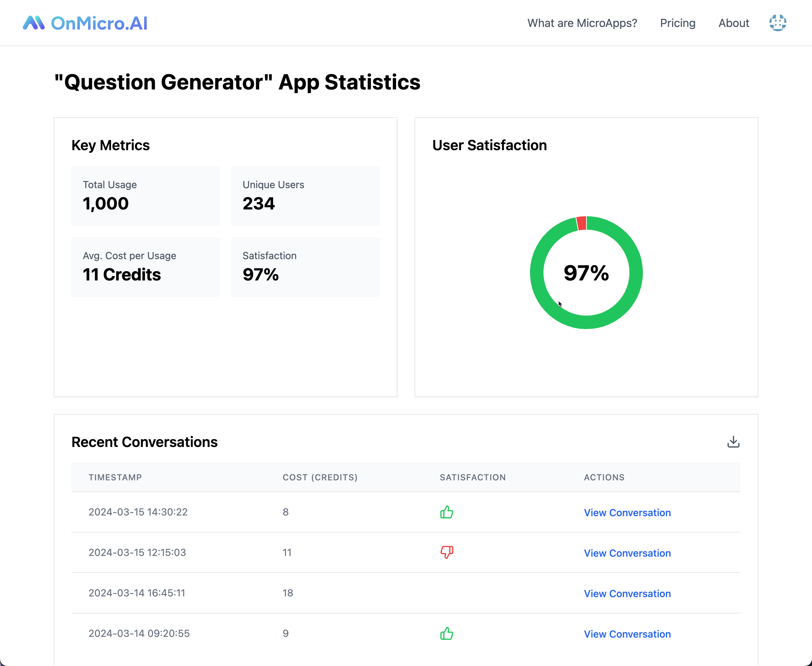Viewport: 812px width, 666px height.
Task: Click the Timestamp column header
Action: coord(115,477)
